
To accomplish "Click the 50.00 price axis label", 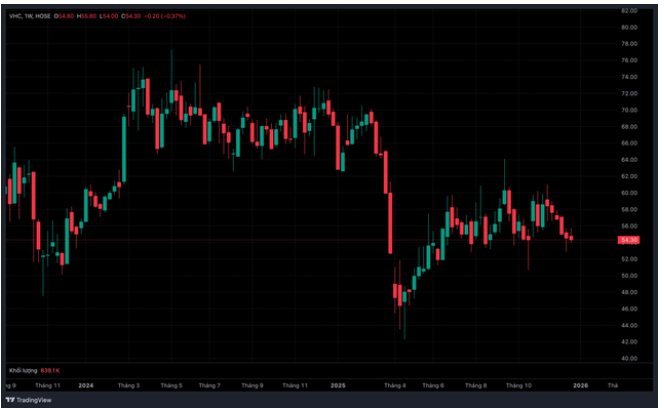I will click(x=629, y=275).
